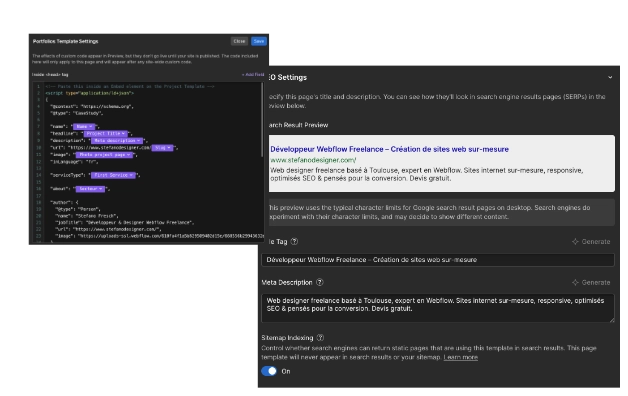This screenshot has width=628, height=396.
Task: Open the Project Title field token
Action: click(106, 133)
